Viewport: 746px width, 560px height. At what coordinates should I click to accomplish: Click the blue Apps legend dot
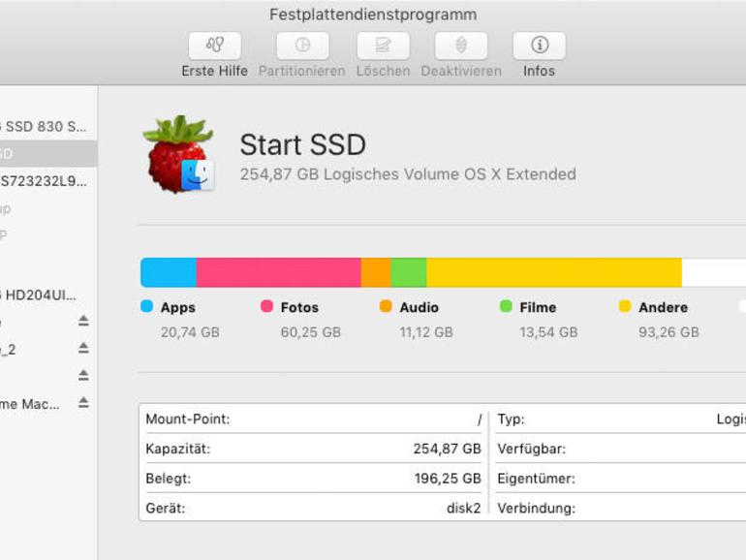[147, 306]
